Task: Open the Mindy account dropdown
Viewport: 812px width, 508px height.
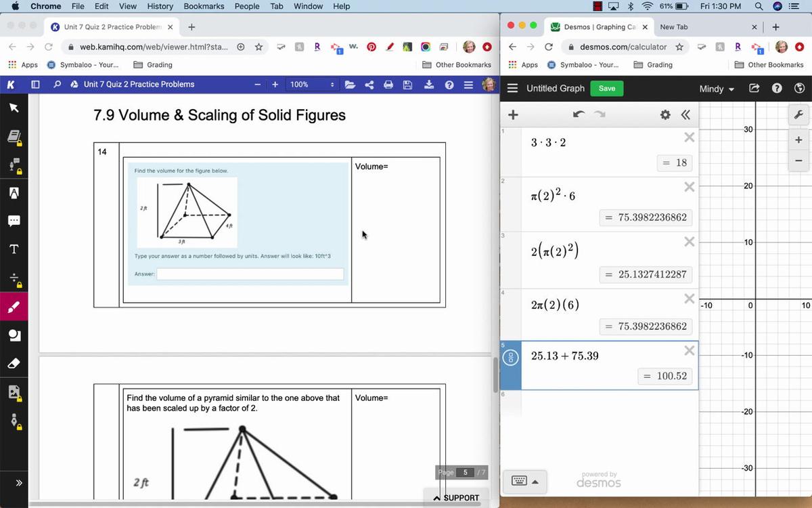Action: pos(716,89)
